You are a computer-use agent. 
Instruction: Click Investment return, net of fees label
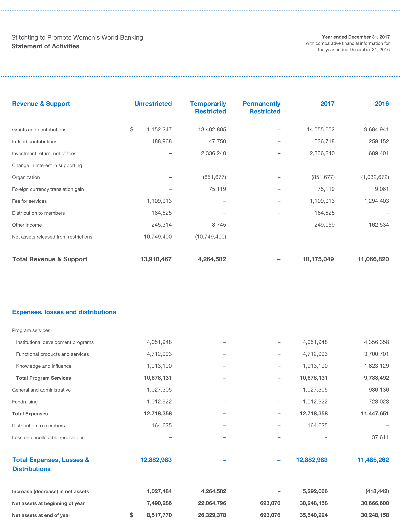pyautogui.click(x=44, y=153)
